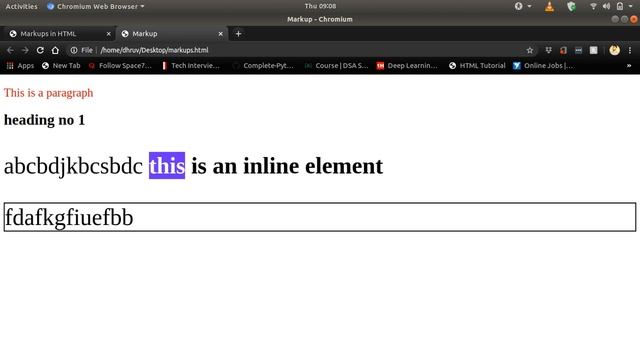The width and height of the screenshot is (640, 360).
Task: Select the Markup tab
Action: (171, 34)
